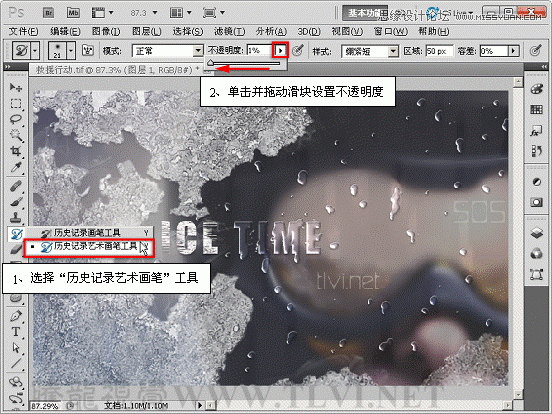Select the 3D Camera Rotate tool
Image resolution: width=552 pixels, height=414 pixels.
(x=15, y=399)
